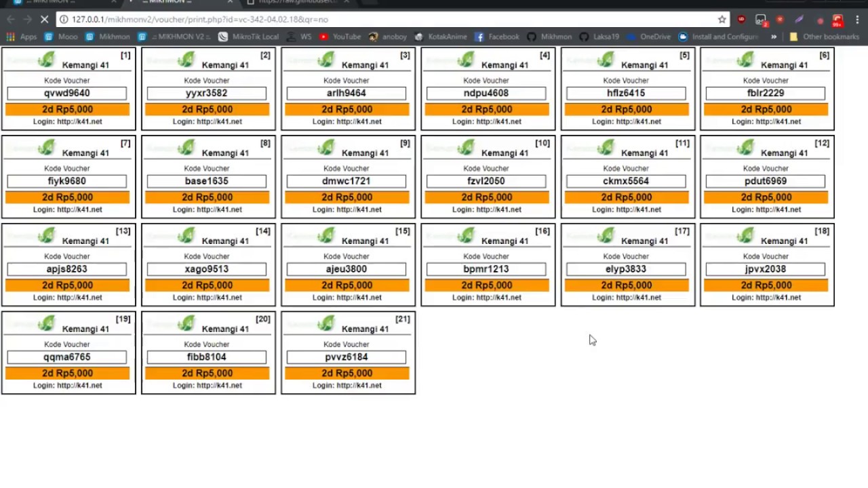This screenshot has width=868, height=488.
Task: Select voucher code bpmr1213
Action: (486, 270)
